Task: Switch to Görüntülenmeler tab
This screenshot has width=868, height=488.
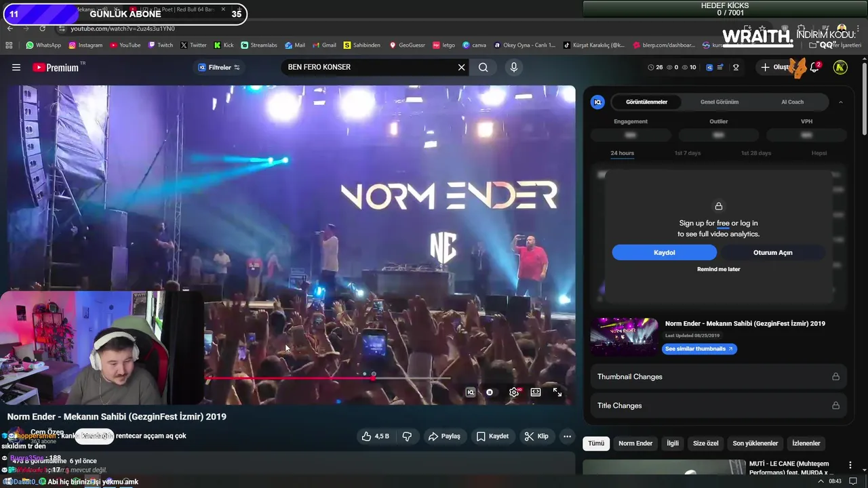Action: [646, 102]
